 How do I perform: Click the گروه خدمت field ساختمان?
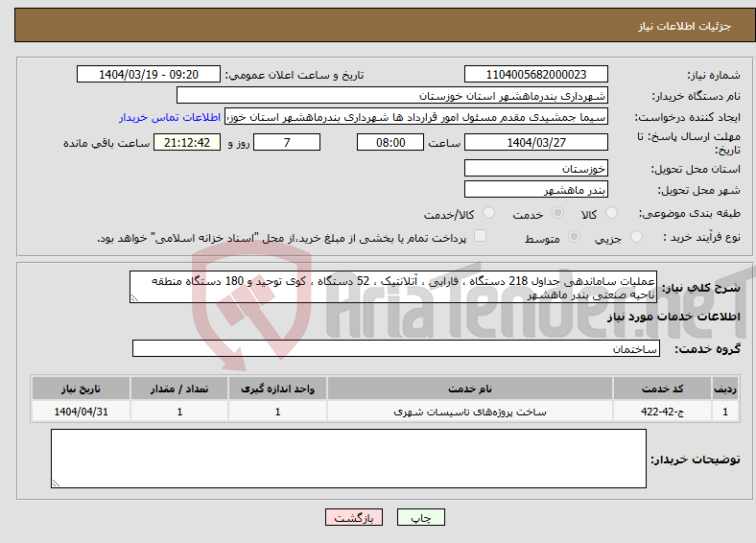coord(396,348)
